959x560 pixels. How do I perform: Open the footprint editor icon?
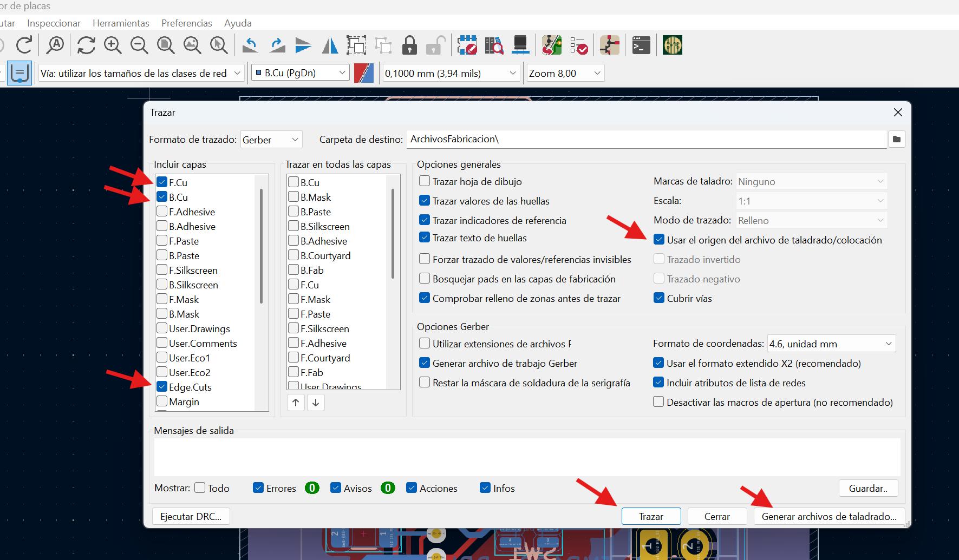click(467, 45)
